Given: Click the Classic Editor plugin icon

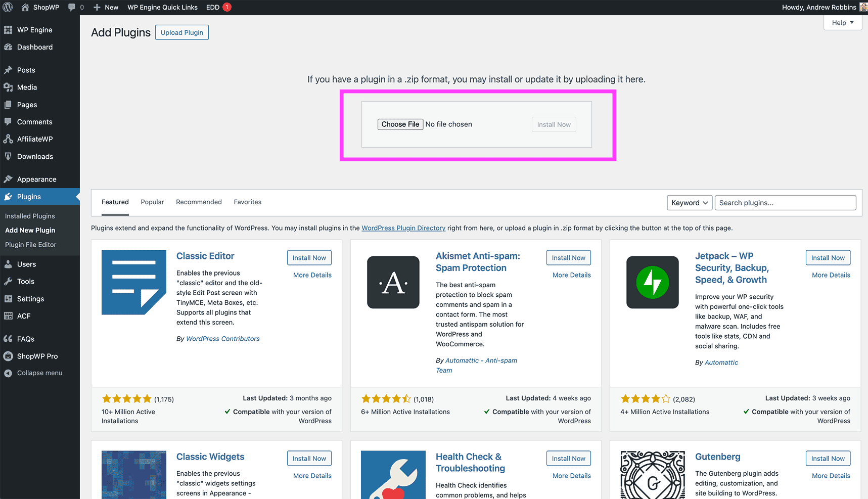Looking at the screenshot, I should point(134,282).
